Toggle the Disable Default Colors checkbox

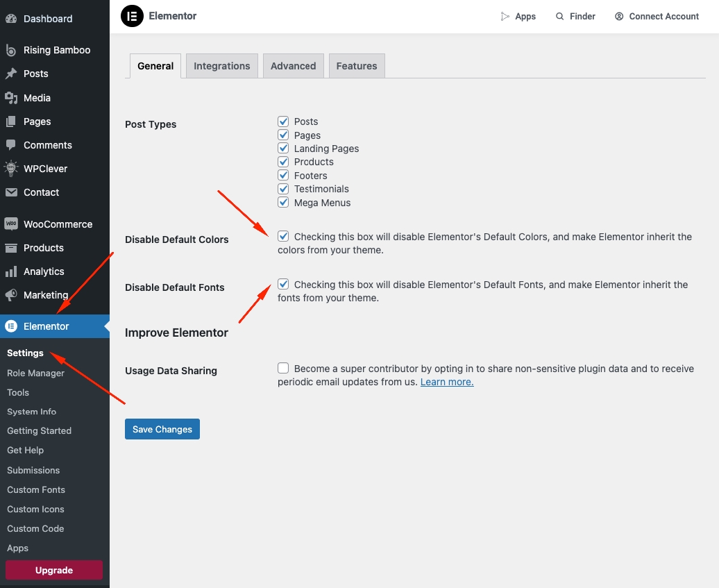tap(283, 236)
